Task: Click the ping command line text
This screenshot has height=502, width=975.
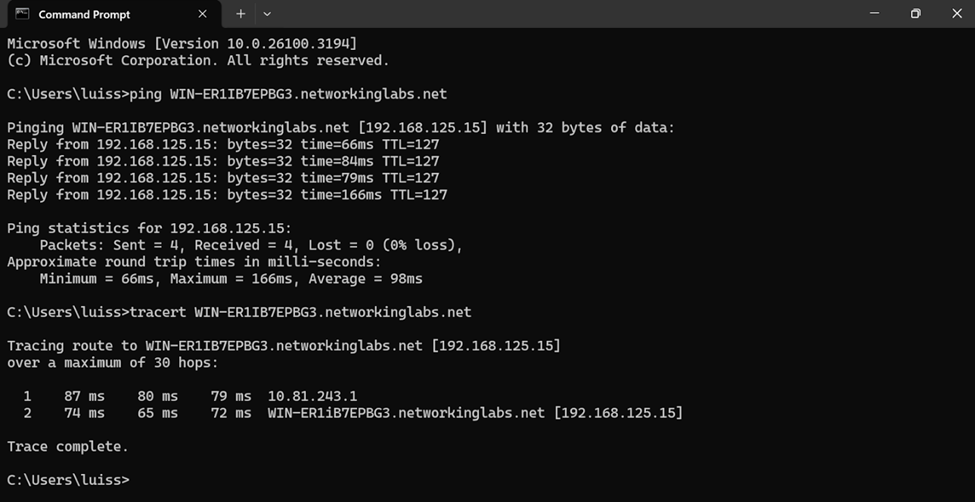Action: coord(227,95)
